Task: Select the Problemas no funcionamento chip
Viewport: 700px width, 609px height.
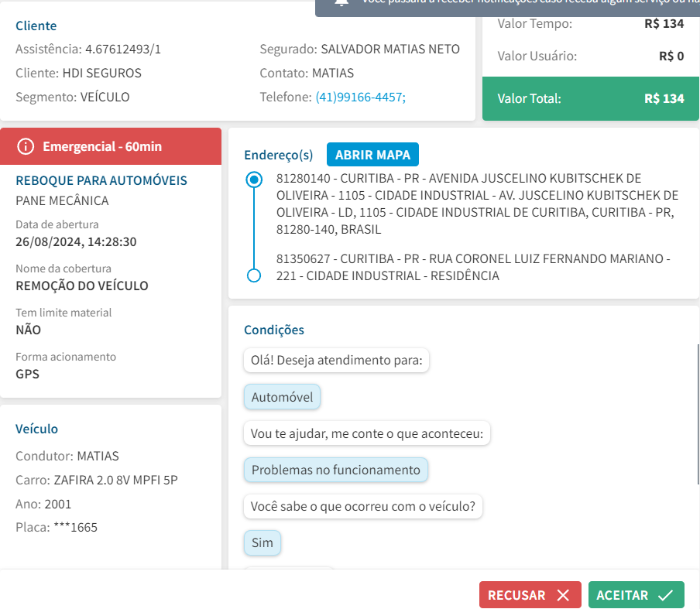Action: tap(336, 470)
